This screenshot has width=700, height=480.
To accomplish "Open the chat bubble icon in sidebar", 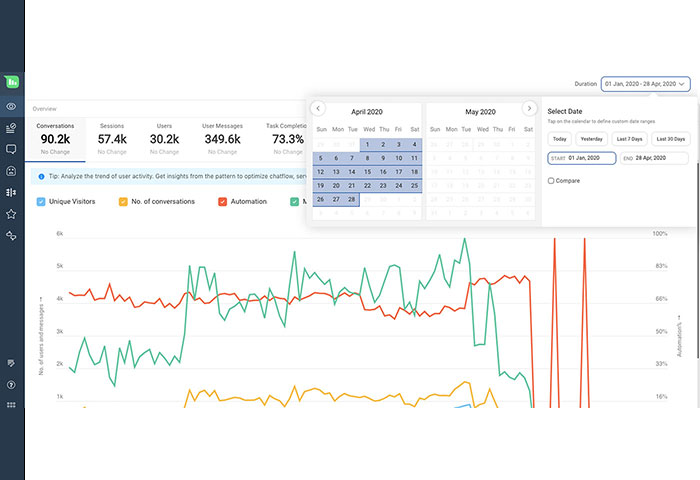I will pyautogui.click(x=11, y=149).
